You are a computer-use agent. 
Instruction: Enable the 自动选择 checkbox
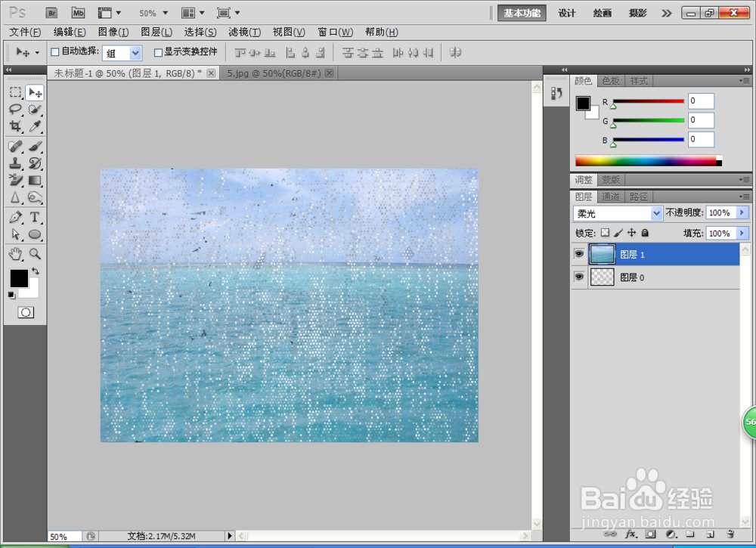pos(55,51)
